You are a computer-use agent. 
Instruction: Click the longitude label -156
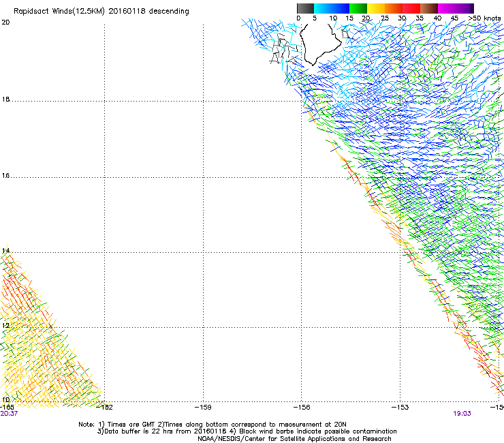[302, 408]
